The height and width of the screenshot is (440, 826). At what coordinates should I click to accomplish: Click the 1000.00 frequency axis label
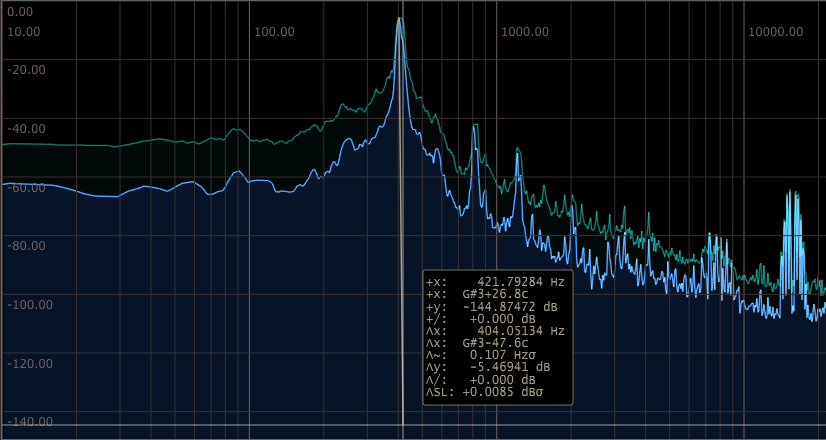coord(525,32)
